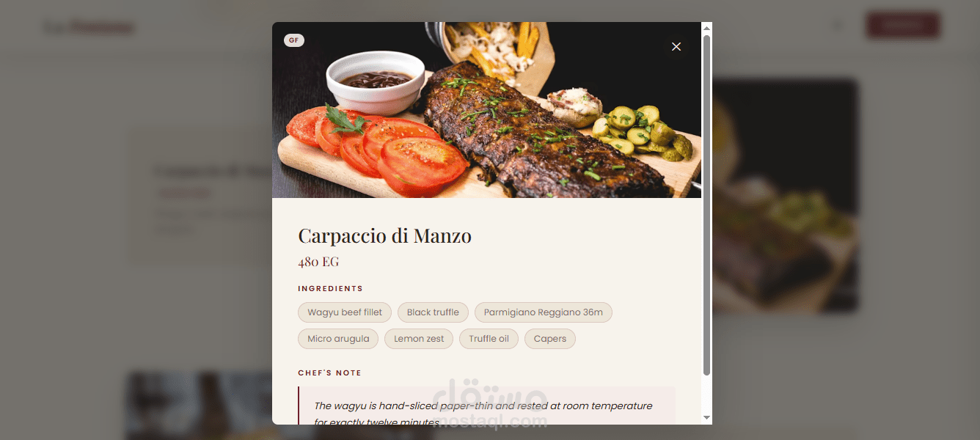Select the Wagyu beef fillet ingredient chip
The image size is (980, 440).
point(345,312)
